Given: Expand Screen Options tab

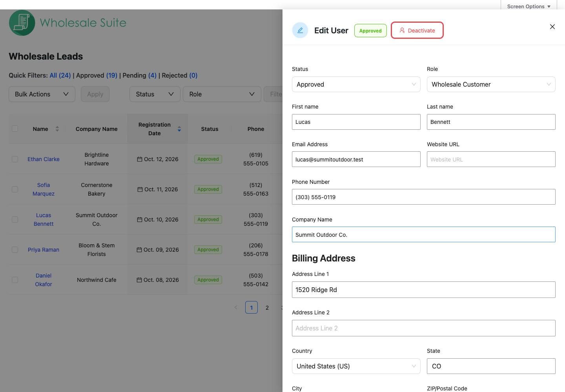Looking at the screenshot, I should coord(529,6).
